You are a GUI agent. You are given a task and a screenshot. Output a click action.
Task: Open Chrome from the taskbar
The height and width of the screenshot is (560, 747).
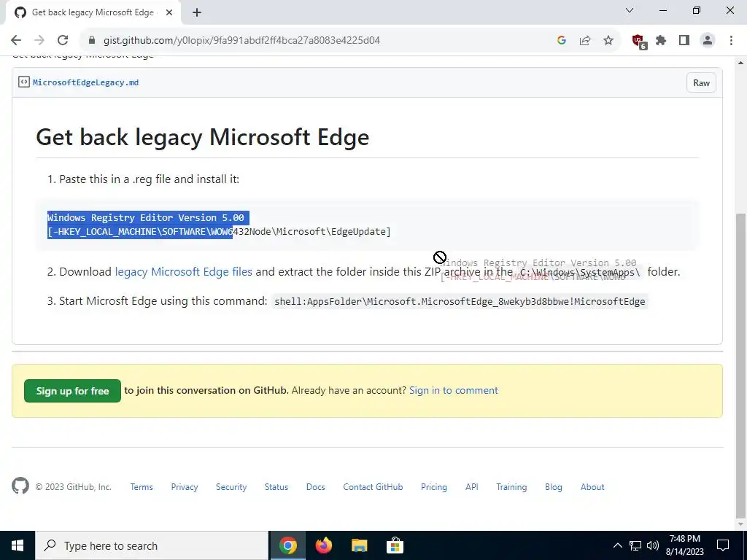point(287,545)
